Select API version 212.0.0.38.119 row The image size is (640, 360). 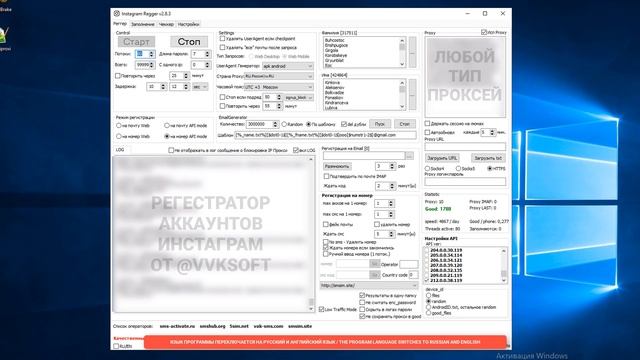click(x=446, y=280)
